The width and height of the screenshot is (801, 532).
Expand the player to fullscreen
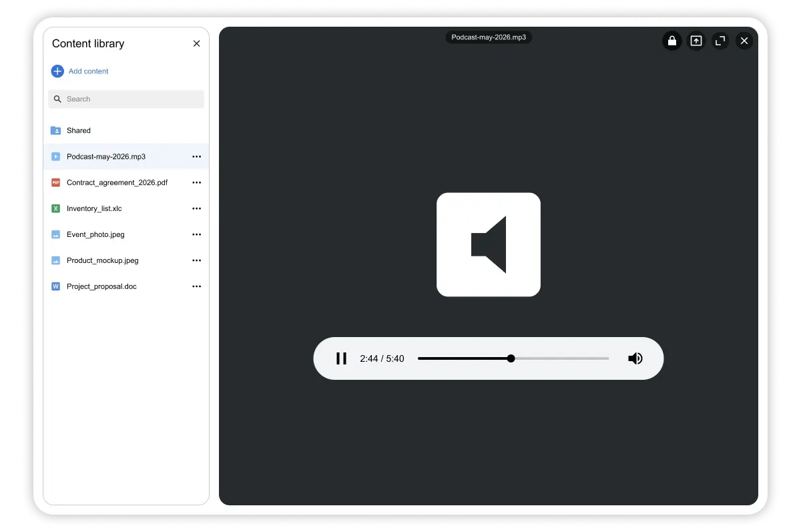click(720, 41)
